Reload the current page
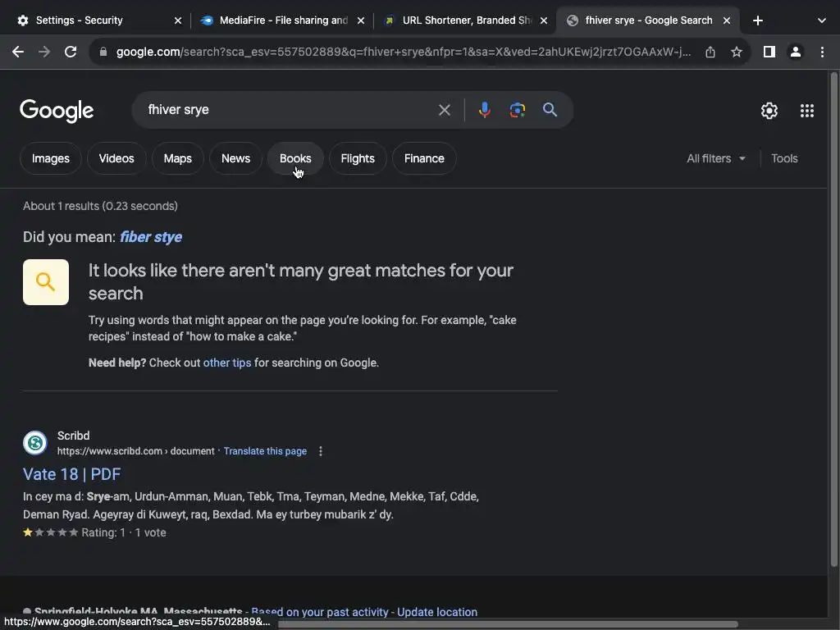The image size is (840, 630). click(71, 52)
